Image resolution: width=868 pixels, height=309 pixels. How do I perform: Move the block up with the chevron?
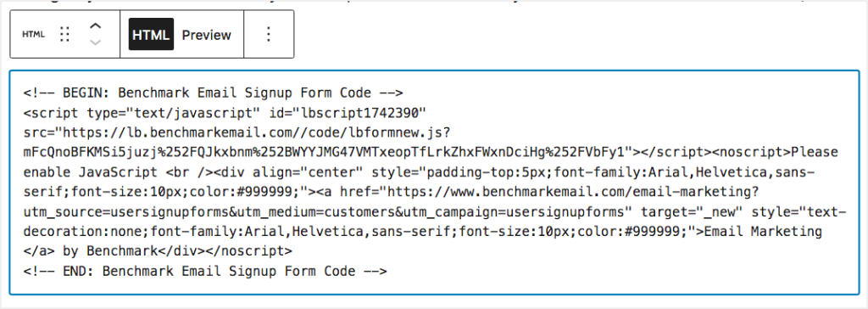(x=96, y=26)
